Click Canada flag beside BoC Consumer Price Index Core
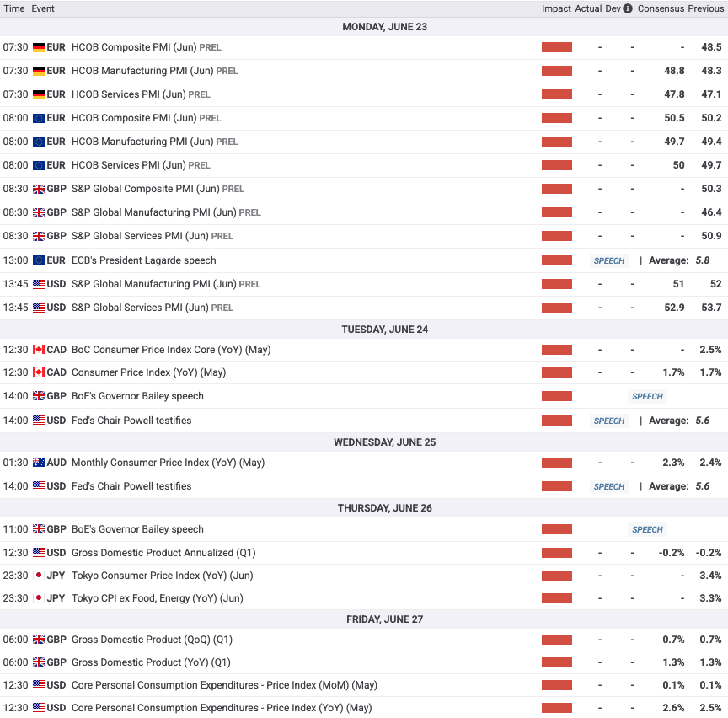The width and height of the screenshot is (728, 718). point(39,350)
